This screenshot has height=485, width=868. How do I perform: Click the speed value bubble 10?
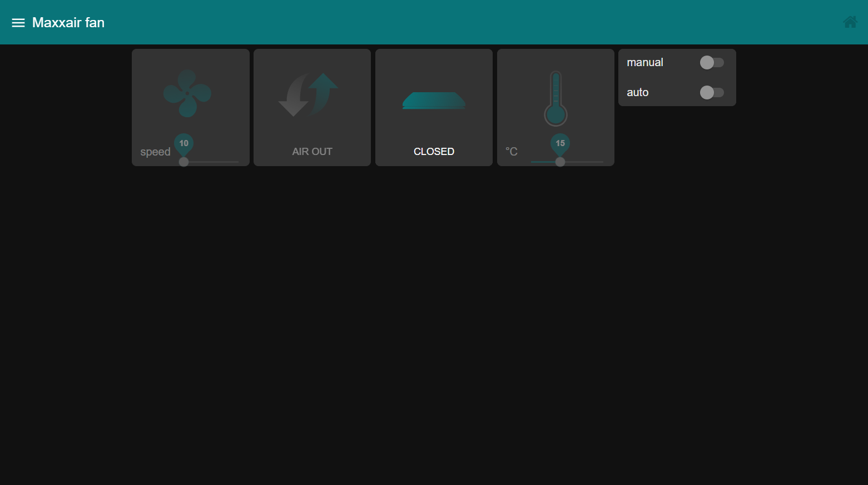[184, 143]
